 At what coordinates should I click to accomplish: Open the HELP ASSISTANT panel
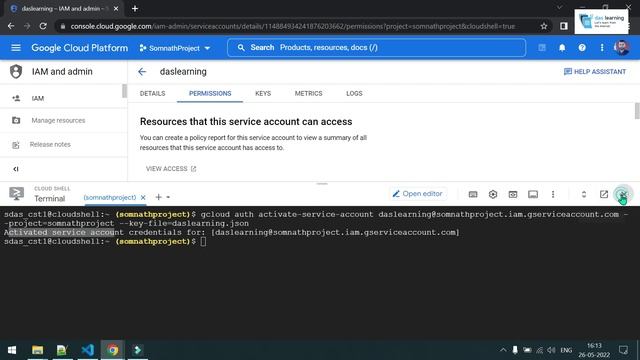tap(595, 72)
